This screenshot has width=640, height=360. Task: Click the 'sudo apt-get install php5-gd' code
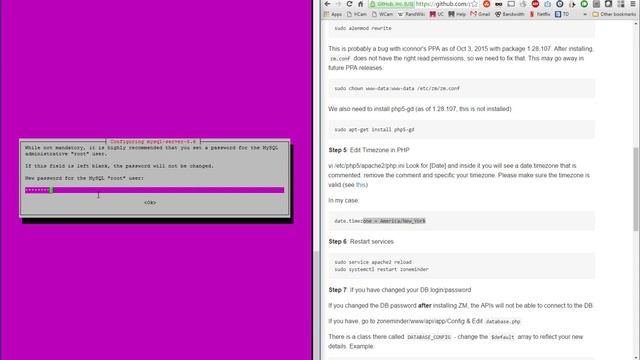(374, 129)
